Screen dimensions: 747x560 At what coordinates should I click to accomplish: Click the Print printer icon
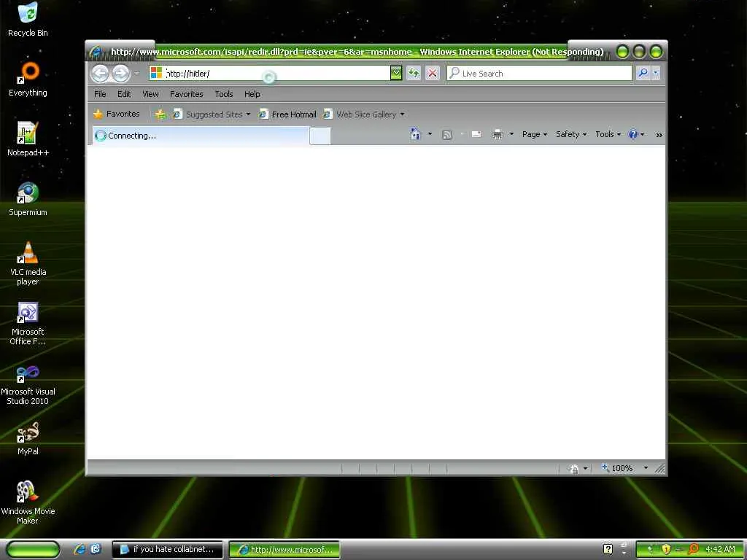pyautogui.click(x=498, y=135)
